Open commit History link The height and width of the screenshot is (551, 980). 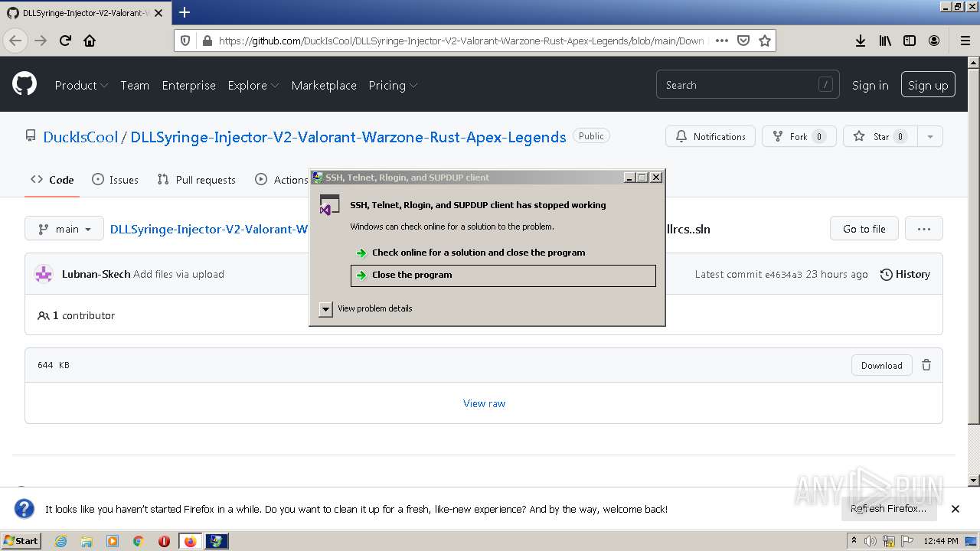(905, 274)
